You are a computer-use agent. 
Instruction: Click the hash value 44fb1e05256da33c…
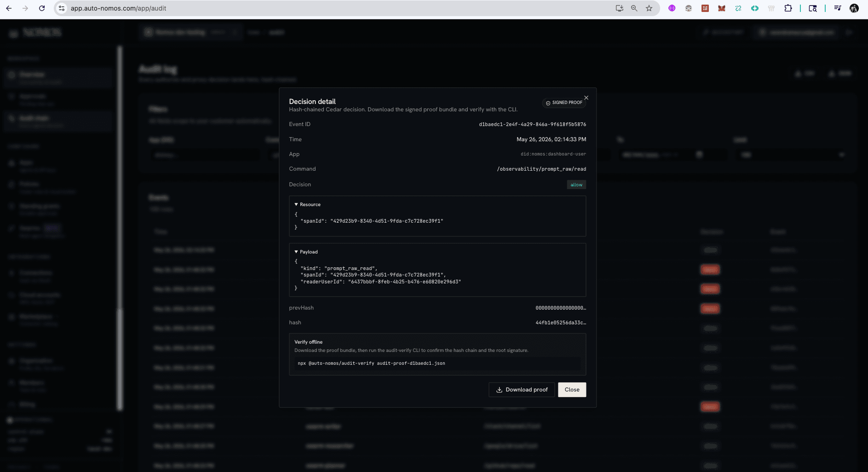pos(561,322)
